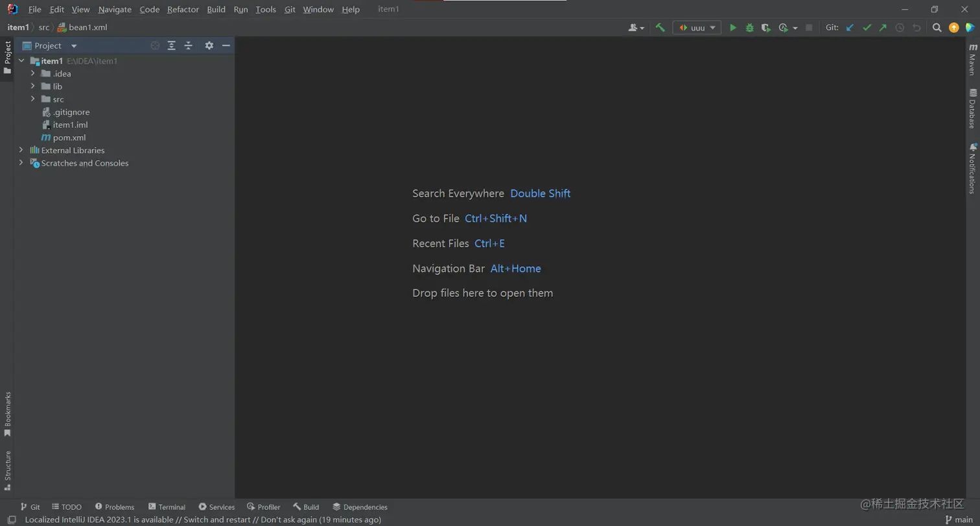980x526 pixels.
Task: Click the green Build Project hammer icon
Action: point(660,28)
